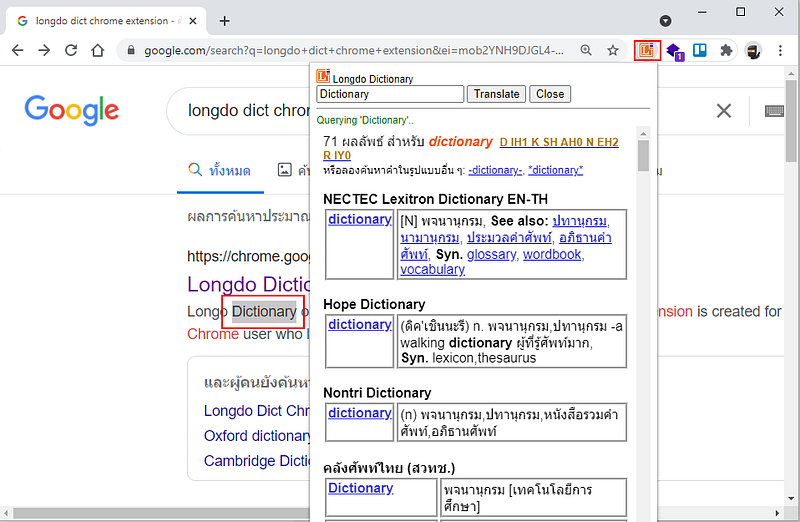Open the dictionary link under Nontri Dictionary
800x522 pixels.
[x=360, y=413]
